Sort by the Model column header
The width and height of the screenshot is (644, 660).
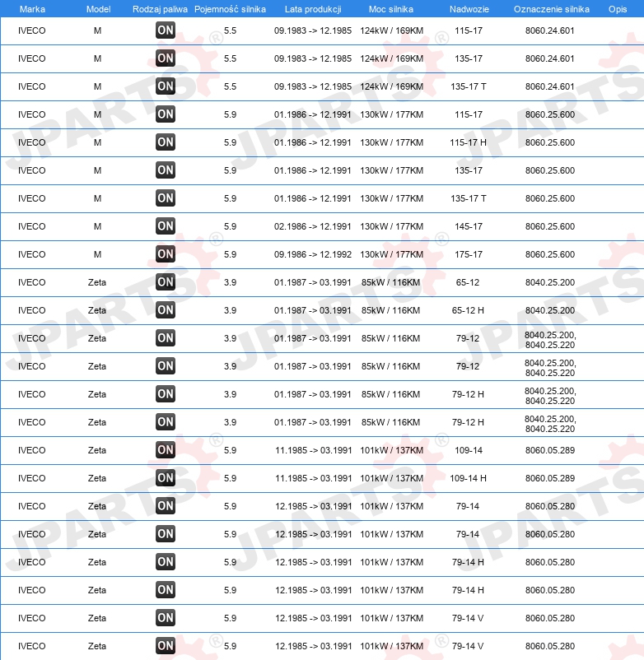click(x=98, y=9)
